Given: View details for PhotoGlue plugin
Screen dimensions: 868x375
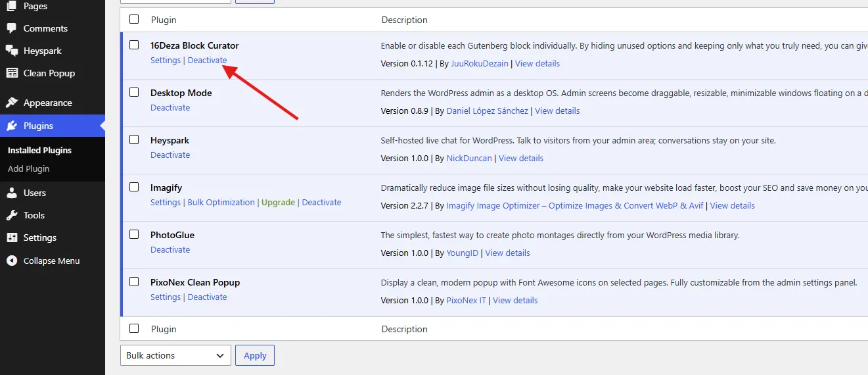Looking at the screenshot, I should click(507, 253).
